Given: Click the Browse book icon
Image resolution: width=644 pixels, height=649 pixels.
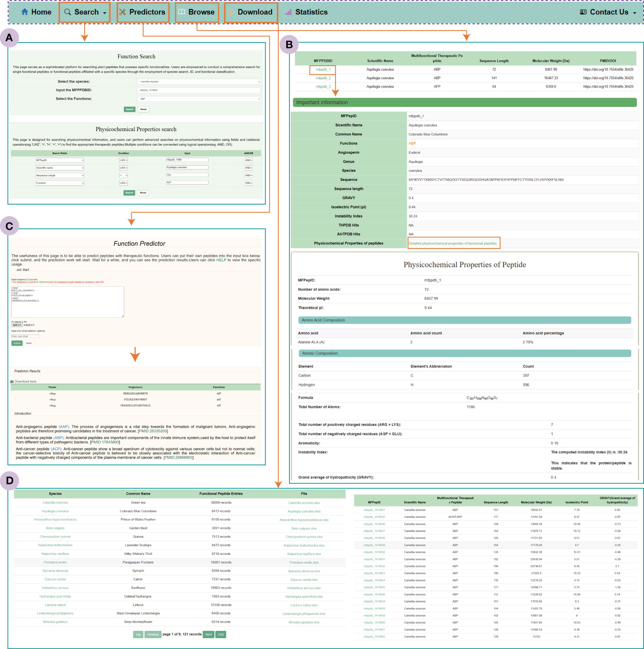Looking at the screenshot, I should 182,12.
